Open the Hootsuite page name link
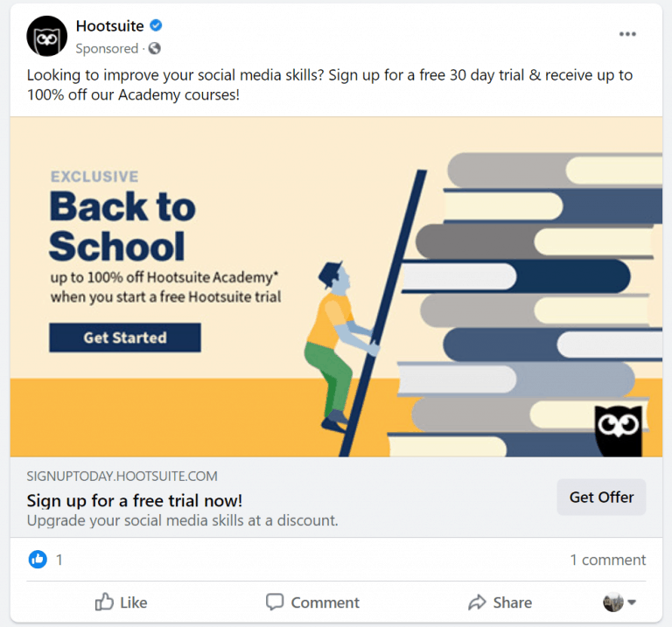Viewport: 672px width, 627px height. (x=109, y=26)
